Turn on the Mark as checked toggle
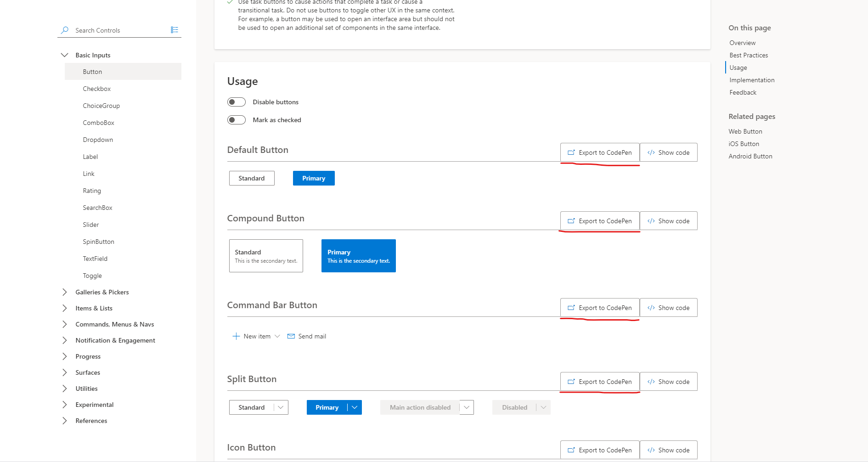This screenshot has width=868, height=462. coord(237,119)
